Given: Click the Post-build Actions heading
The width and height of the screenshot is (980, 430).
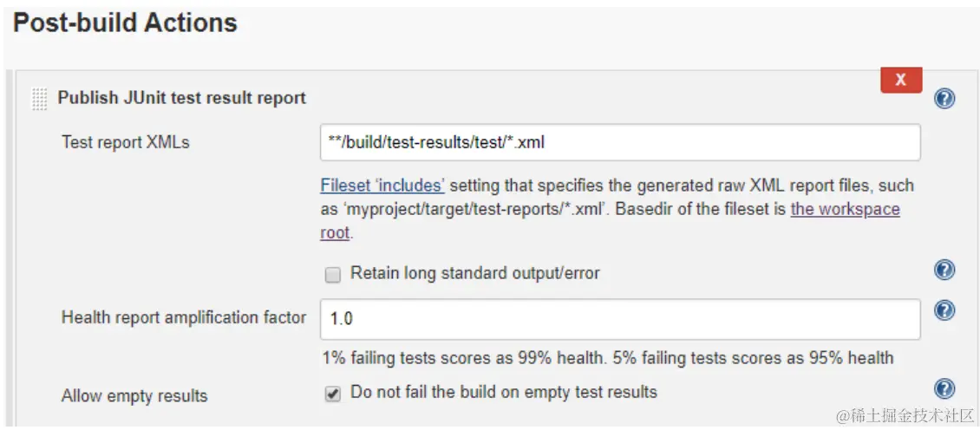Looking at the screenshot, I should (x=125, y=23).
